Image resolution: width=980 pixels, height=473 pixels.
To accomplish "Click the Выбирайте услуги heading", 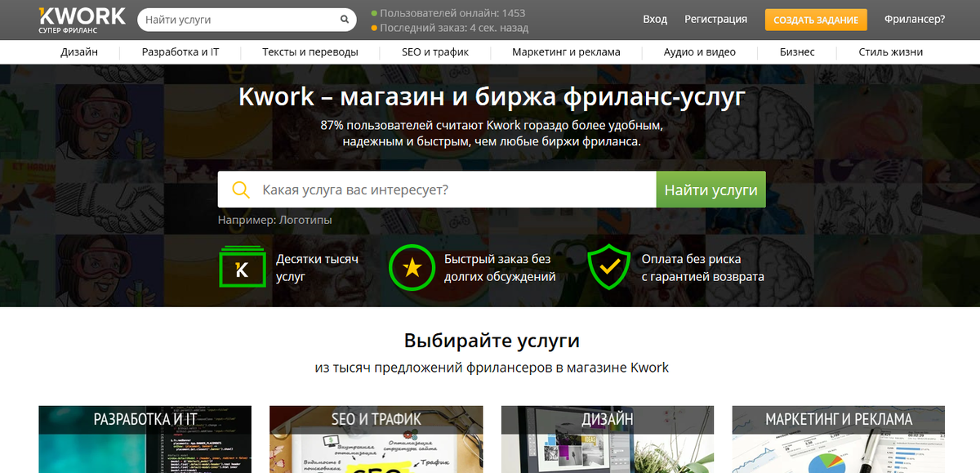I will pyautogui.click(x=492, y=340).
